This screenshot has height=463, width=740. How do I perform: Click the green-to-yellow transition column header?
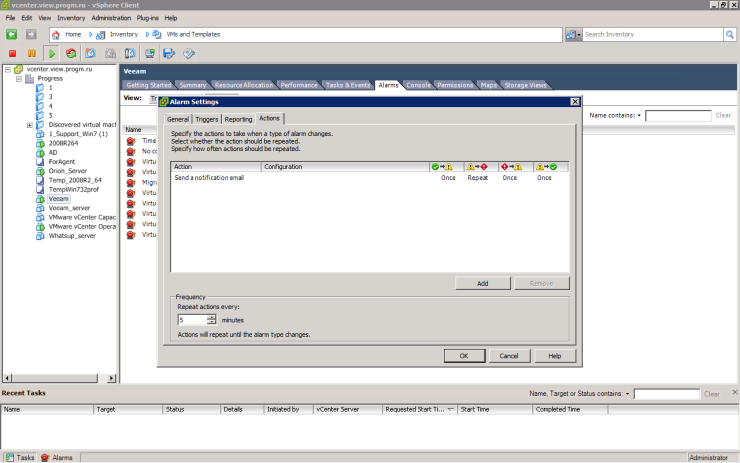click(442, 167)
